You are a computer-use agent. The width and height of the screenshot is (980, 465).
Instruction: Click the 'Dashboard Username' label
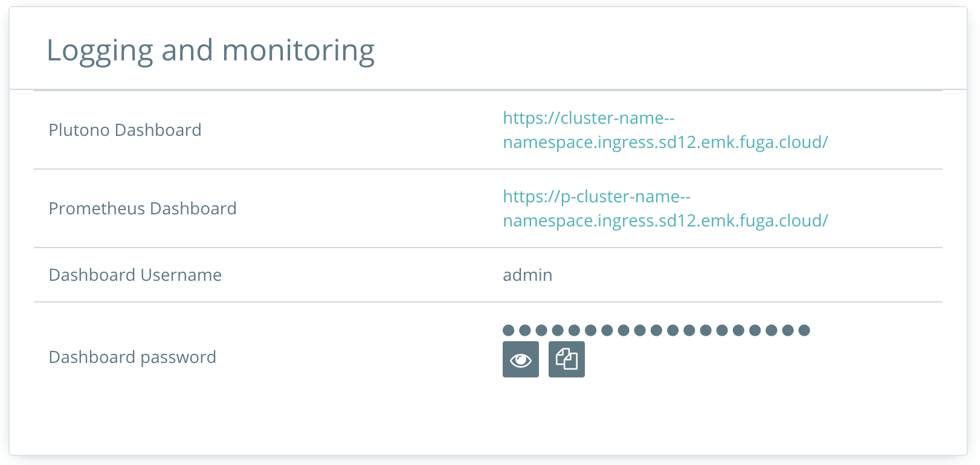(135, 275)
